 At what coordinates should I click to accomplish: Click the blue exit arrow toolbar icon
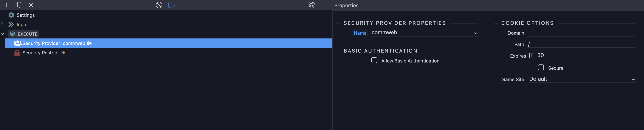point(171,5)
